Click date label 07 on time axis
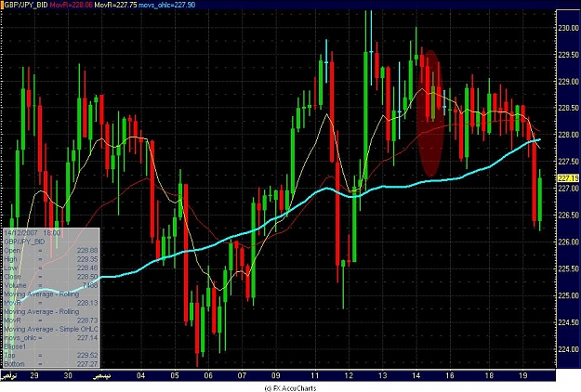Image resolution: width=581 pixels, height=392 pixels. click(242, 375)
